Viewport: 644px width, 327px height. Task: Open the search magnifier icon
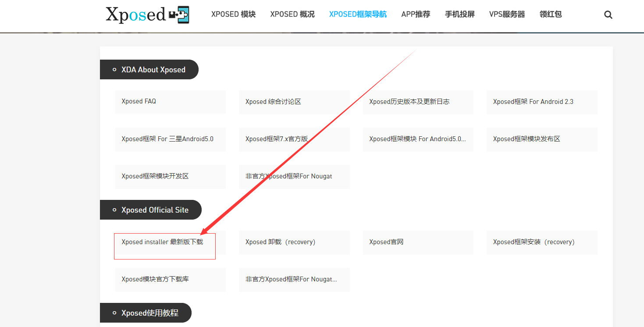[608, 14]
